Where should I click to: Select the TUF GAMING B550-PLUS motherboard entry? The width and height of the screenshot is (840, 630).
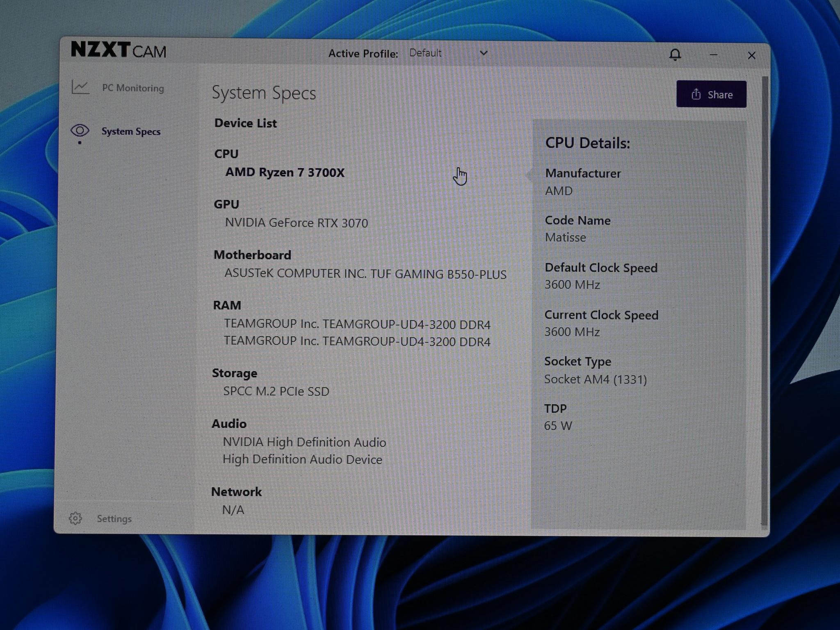click(365, 274)
